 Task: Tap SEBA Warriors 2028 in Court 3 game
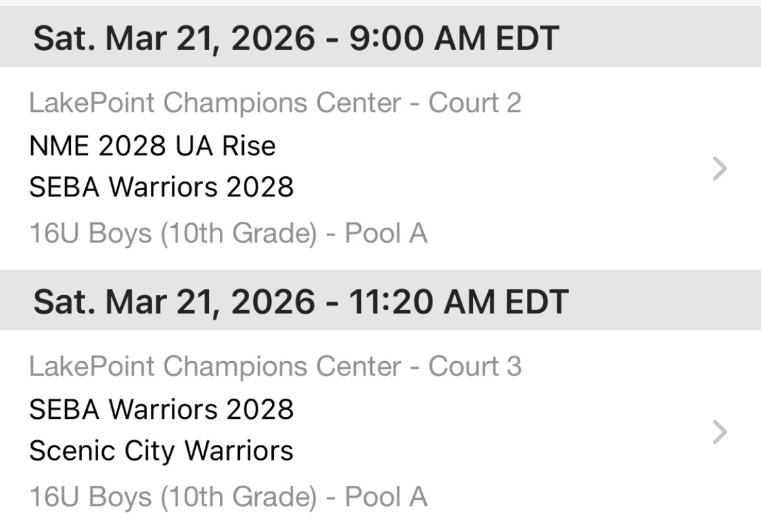click(161, 409)
